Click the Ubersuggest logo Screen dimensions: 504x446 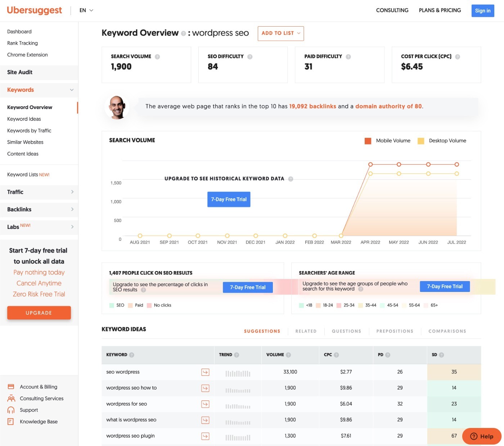tap(34, 10)
